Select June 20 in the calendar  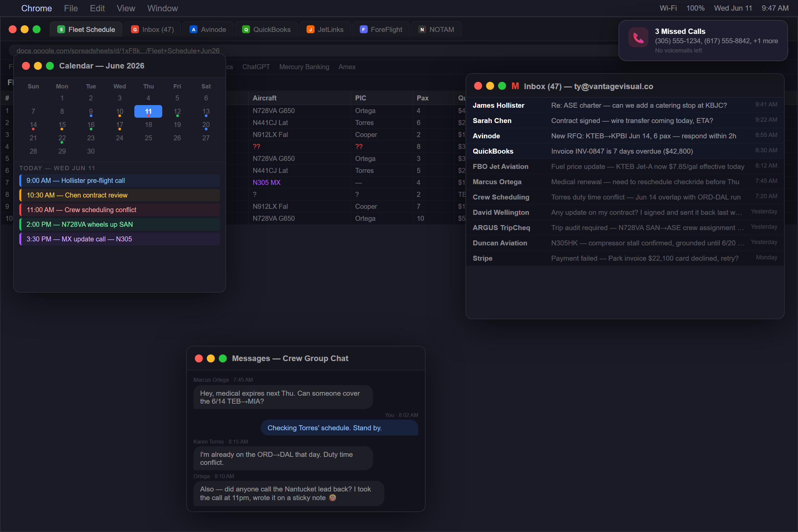[x=206, y=125]
